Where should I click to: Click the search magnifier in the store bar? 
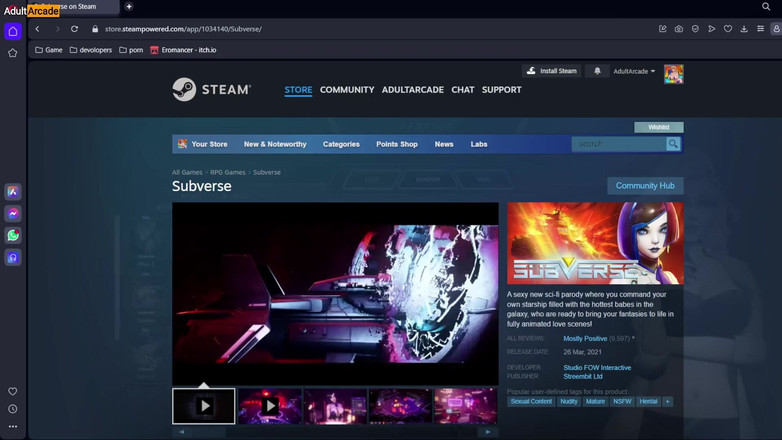pos(673,144)
